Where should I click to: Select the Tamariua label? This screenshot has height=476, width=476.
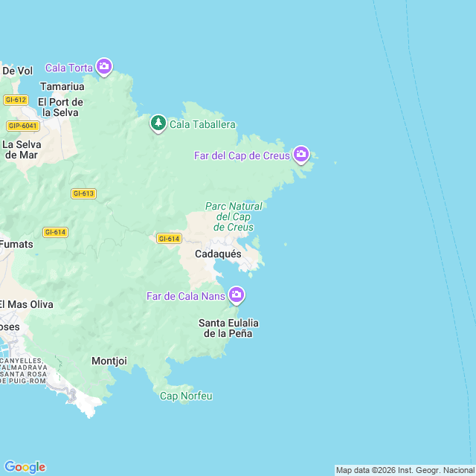click(x=62, y=86)
